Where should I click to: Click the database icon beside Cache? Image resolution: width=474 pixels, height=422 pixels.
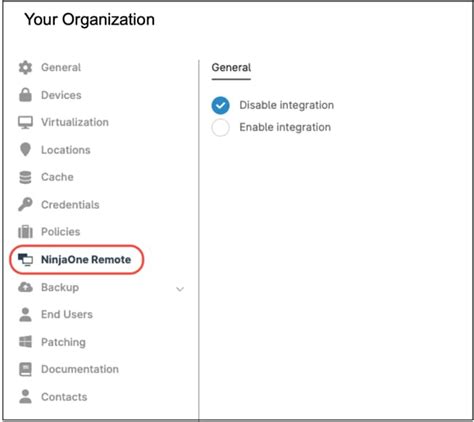pyautogui.click(x=25, y=177)
